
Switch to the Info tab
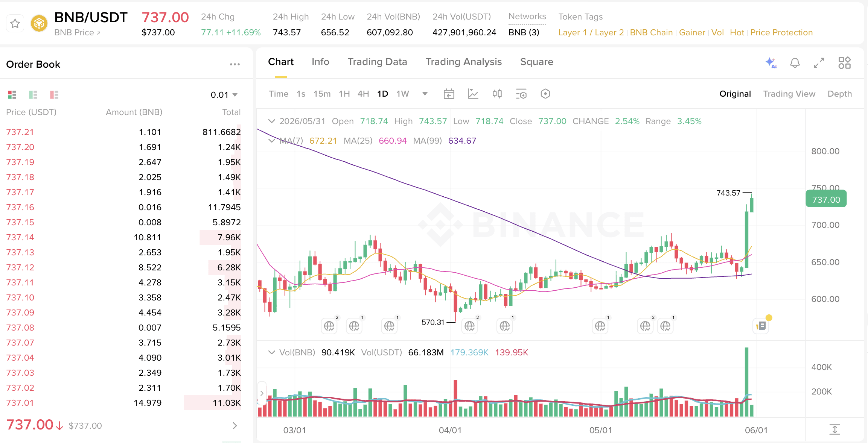coord(320,62)
